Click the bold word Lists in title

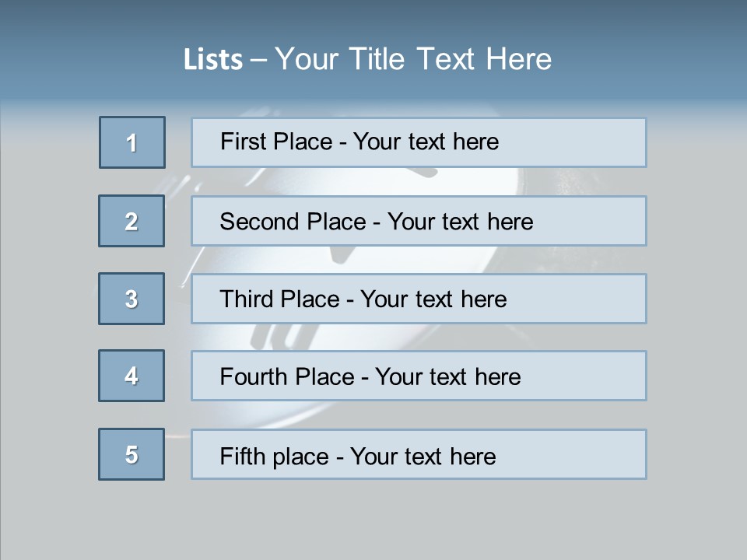tap(213, 60)
